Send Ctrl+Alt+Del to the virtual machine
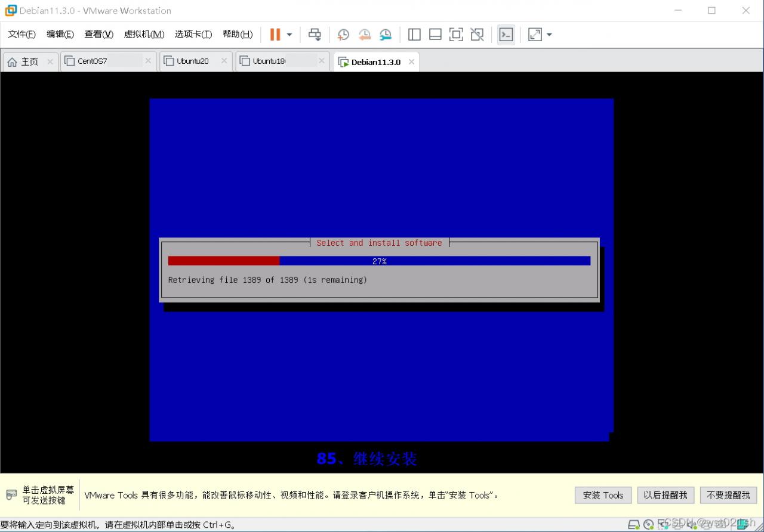This screenshot has width=764, height=532. [x=315, y=35]
